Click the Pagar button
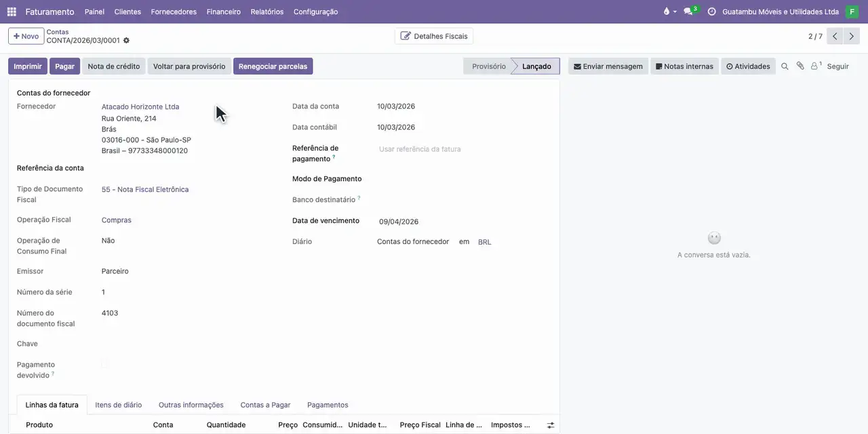This screenshot has height=434, width=868. click(x=64, y=66)
